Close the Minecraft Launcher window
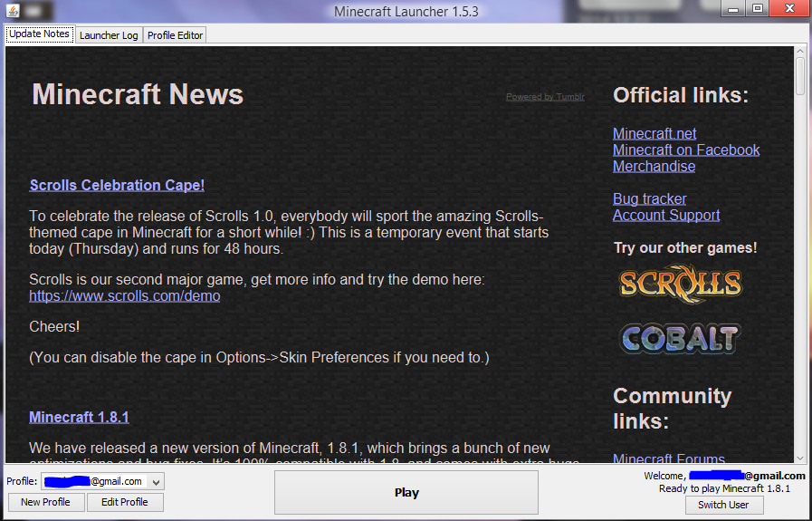This screenshot has height=521, width=812. tap(789, 8)
